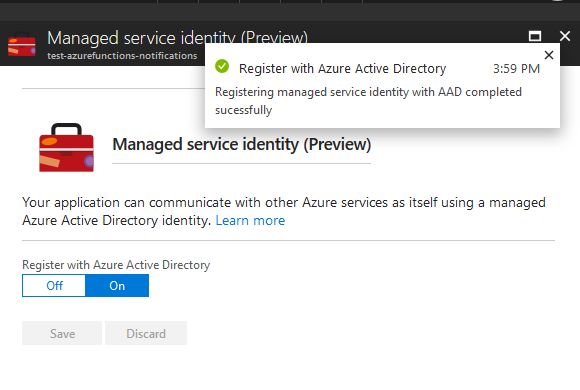
Task: Click the 'Register with Azure Active Directory' toggle label
Action: coord(116,265)
